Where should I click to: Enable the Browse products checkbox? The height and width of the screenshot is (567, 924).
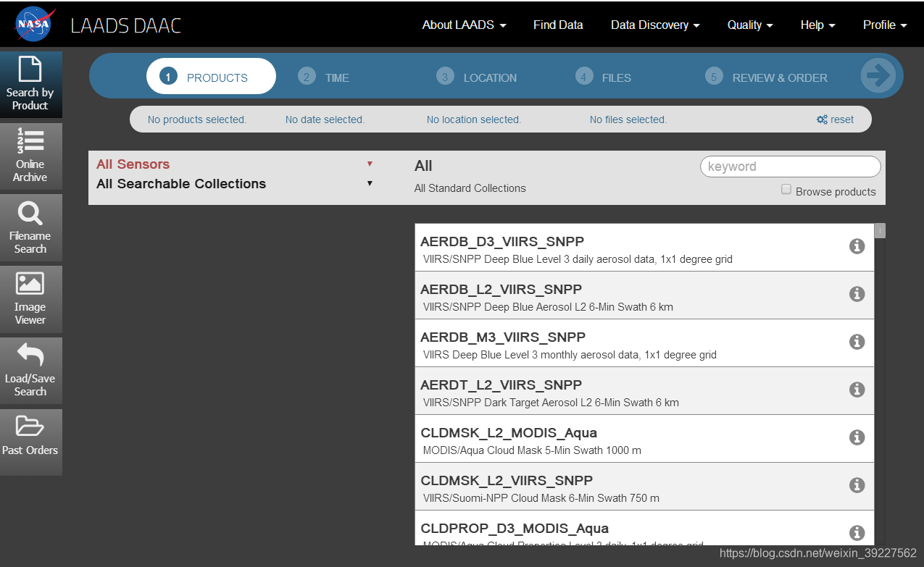786,190
